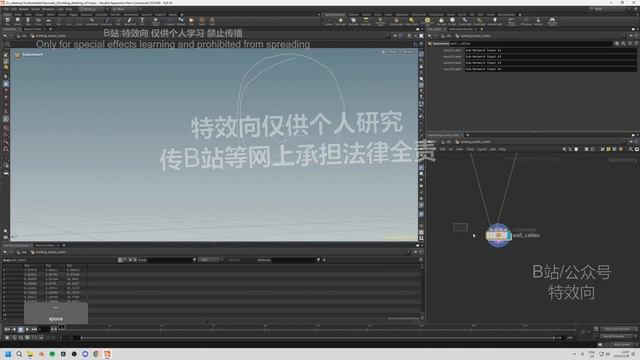Viewport: 640px width, 360px height.
Task: Open File Explorer from the taskbar
Action: pyautogui.click(x=30, y=354)
